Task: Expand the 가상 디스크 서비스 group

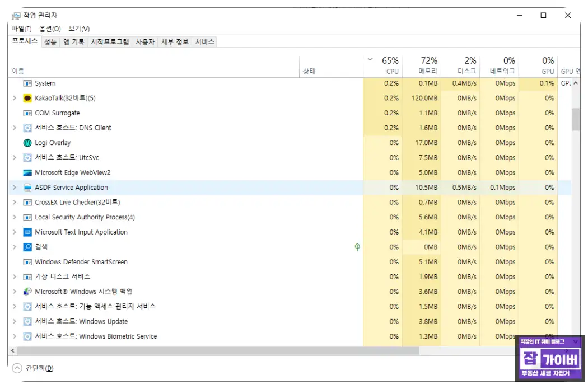Action: (15, 277)
